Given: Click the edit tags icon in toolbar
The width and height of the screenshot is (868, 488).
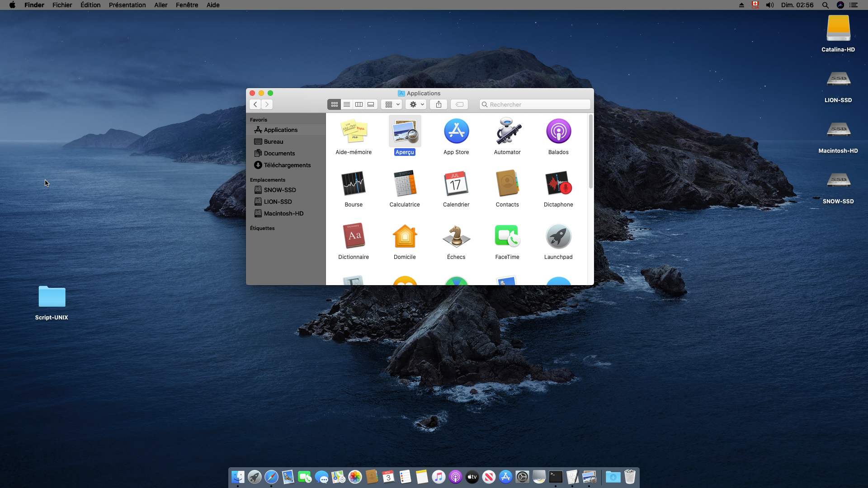Looking at the screenshot, I should [x=459, y=104].
